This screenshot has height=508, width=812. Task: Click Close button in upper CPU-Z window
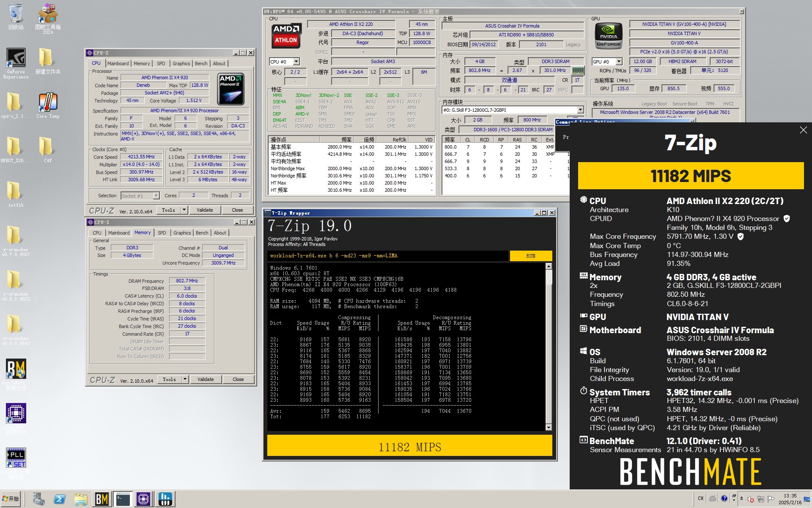[x=237, y=210]
